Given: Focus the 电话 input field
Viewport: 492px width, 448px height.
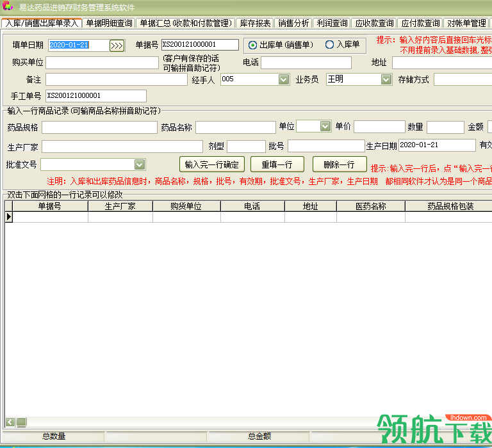Looking at the screenshot, I should coord(306,62).
